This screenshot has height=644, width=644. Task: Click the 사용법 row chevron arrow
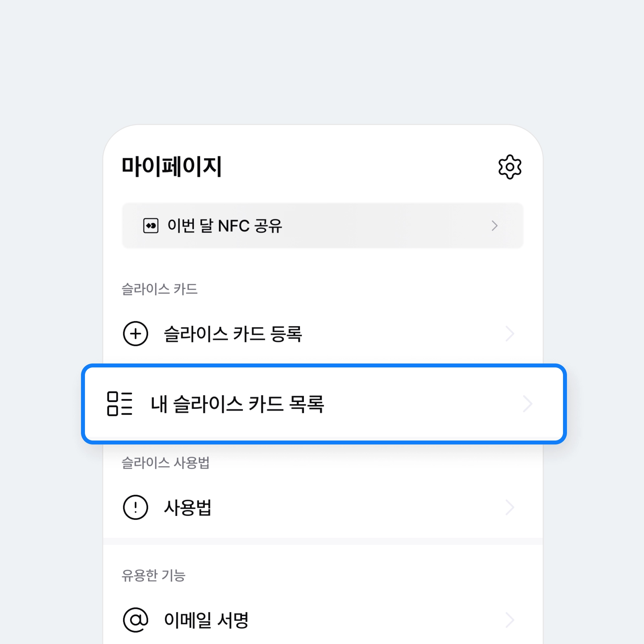510,507
